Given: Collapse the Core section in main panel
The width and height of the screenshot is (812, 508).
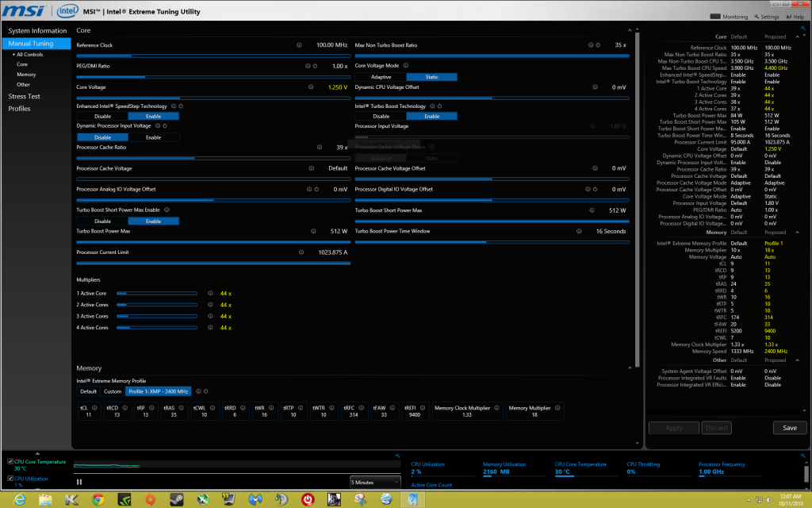Looking at the screenshot, I should coord(630,31).
